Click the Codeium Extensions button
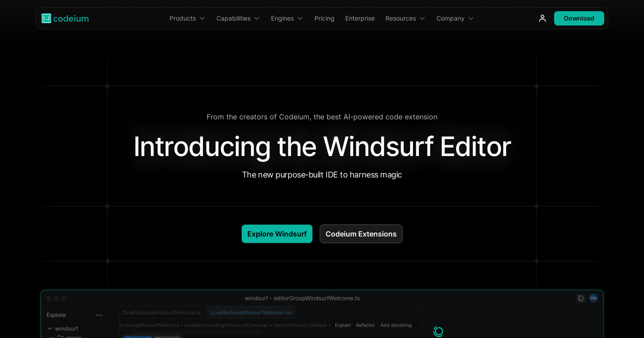The image size is (644, 338). [361, 234]
